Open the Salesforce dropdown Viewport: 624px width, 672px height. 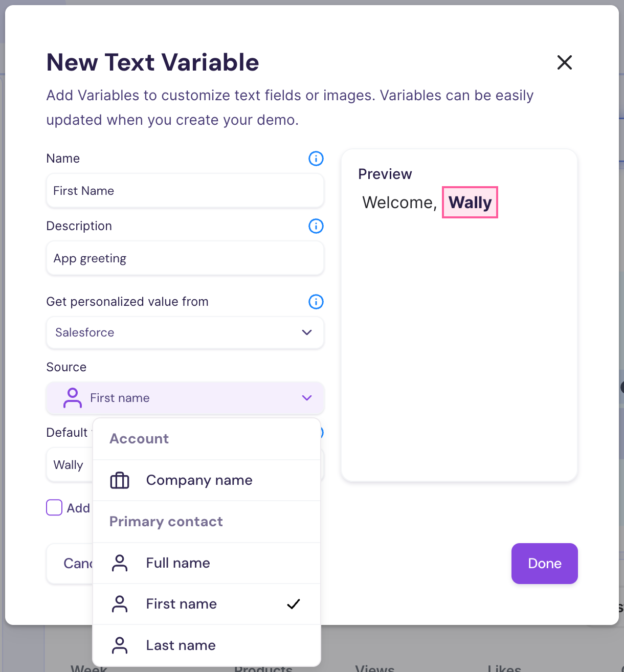185,332
